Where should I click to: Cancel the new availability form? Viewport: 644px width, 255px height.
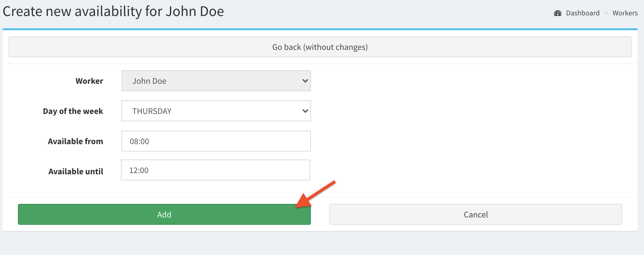[x=476, y=215]
